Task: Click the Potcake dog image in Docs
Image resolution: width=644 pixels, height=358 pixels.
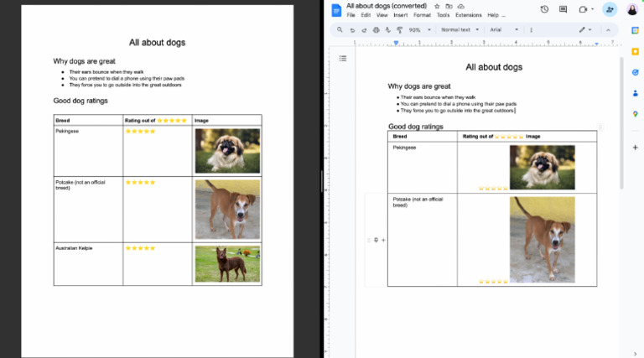Action: click(543, 240)
